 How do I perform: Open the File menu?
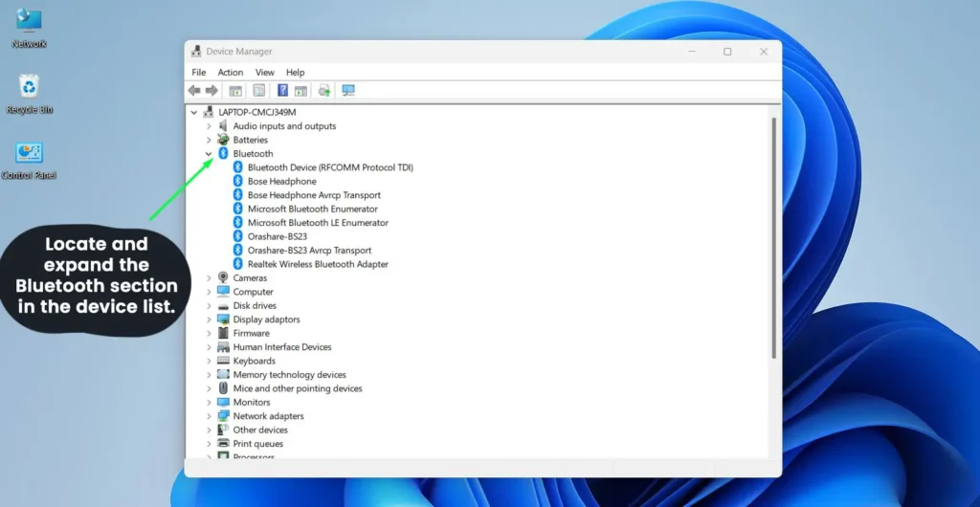click(199, 73)
